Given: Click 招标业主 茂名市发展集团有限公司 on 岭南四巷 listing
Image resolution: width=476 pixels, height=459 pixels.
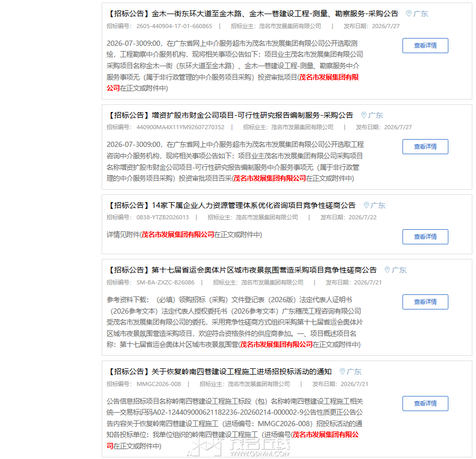Looking at the screenshot, I should pos(245,384).
